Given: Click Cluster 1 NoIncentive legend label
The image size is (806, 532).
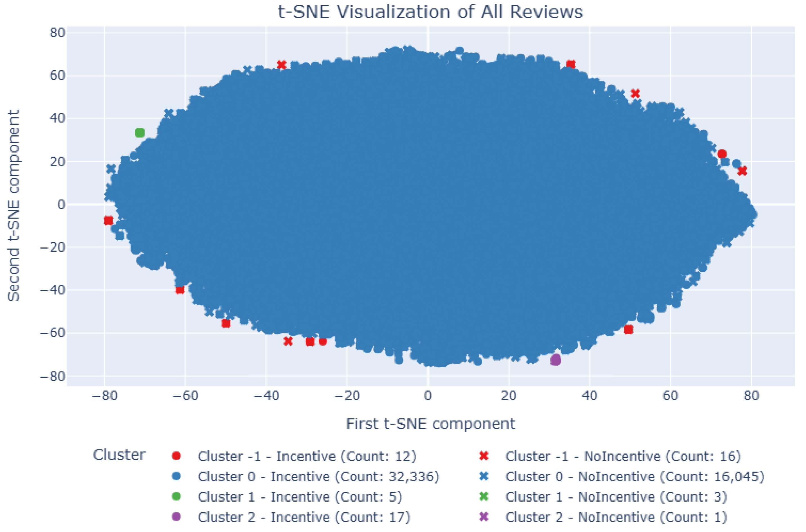Looking at the screenshot, I should 616,497.
